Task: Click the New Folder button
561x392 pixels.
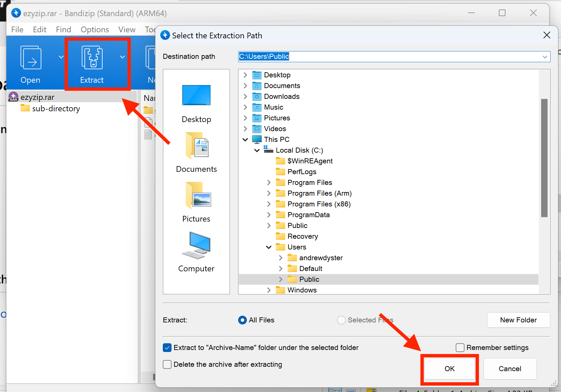Action: [518, 320]
